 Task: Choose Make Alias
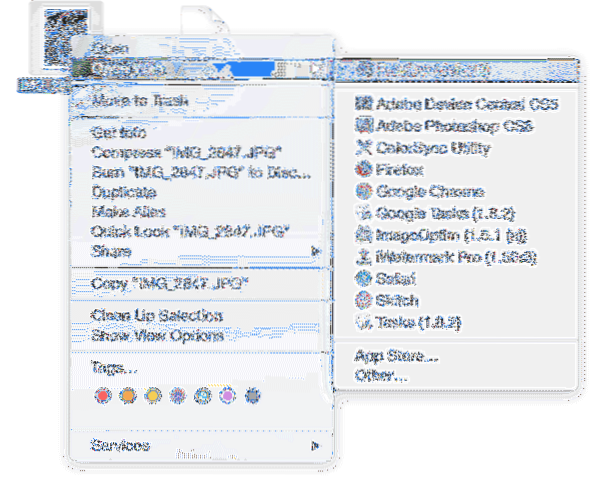click(129, 212)
